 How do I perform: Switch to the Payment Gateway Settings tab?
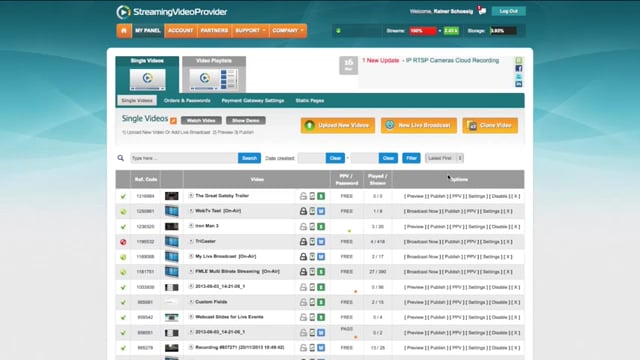(253, 100)
